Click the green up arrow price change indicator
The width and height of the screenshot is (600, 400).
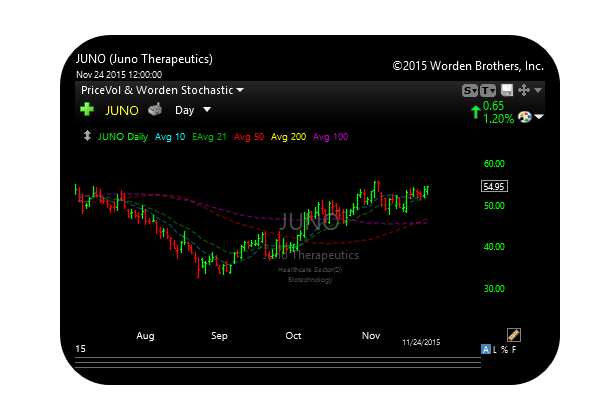[474, 112]
